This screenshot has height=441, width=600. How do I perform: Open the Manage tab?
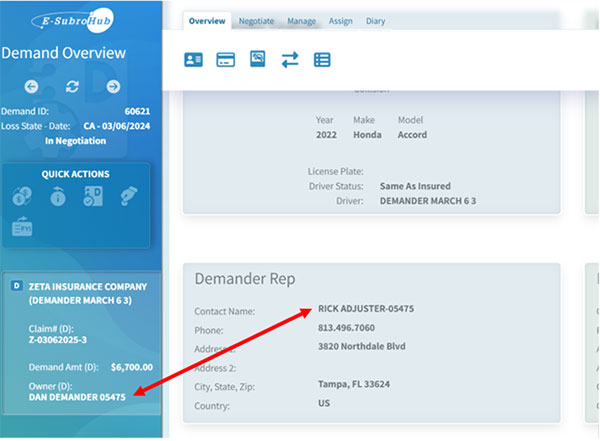(x=301, y=21)
